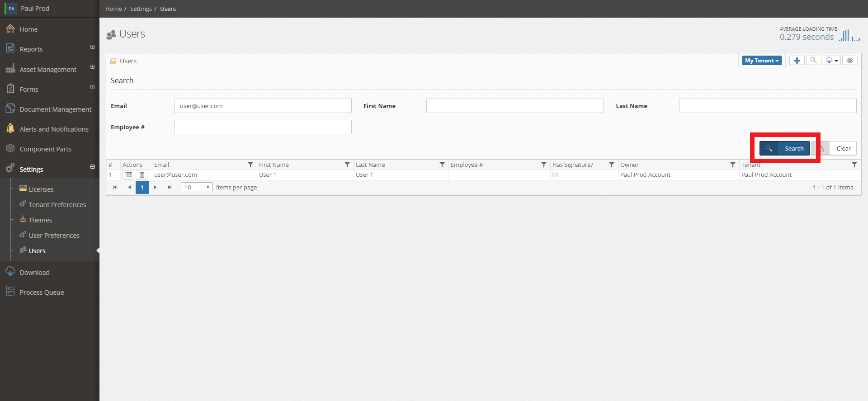Focus the Last Name search field
The width and height of the screenshot is (868, 401).
768,106
